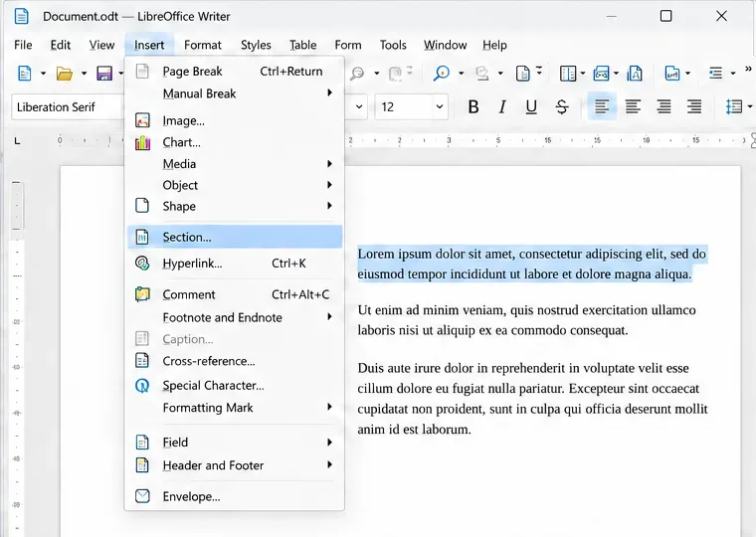The image size is (756, 537).
Task: Open the Format menu
Action: coord(203,45)
